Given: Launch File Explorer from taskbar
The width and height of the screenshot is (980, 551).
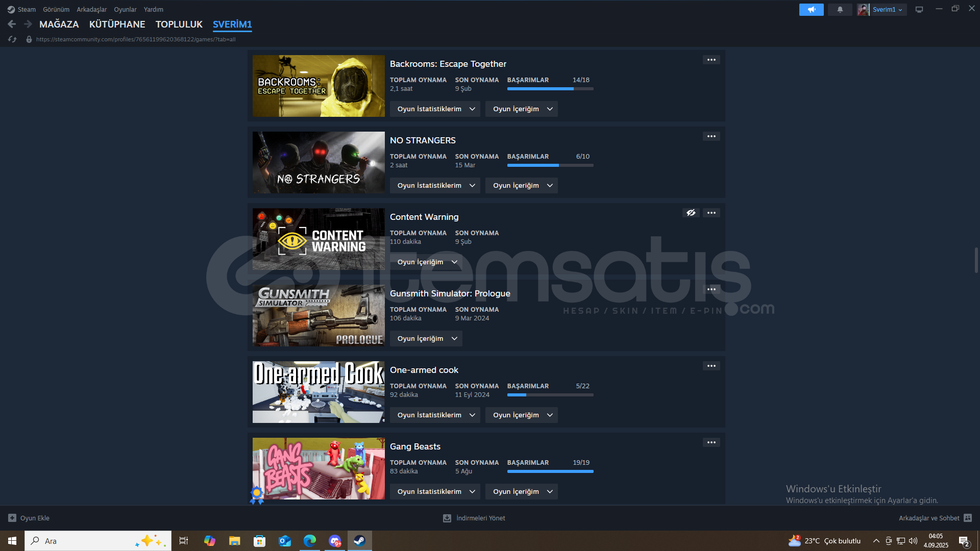Looking at the screenshot, I should (235, 541).
